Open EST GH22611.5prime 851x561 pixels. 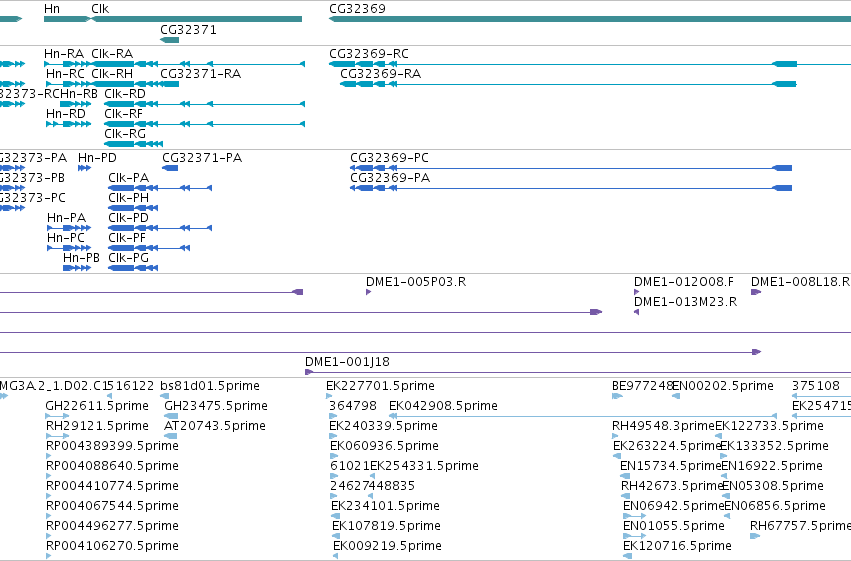(x=97, y=406)
